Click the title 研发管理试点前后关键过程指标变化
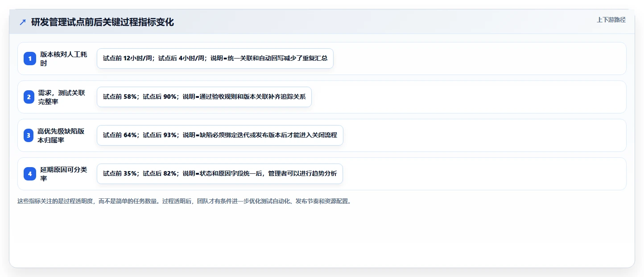 tap(103, 22)
